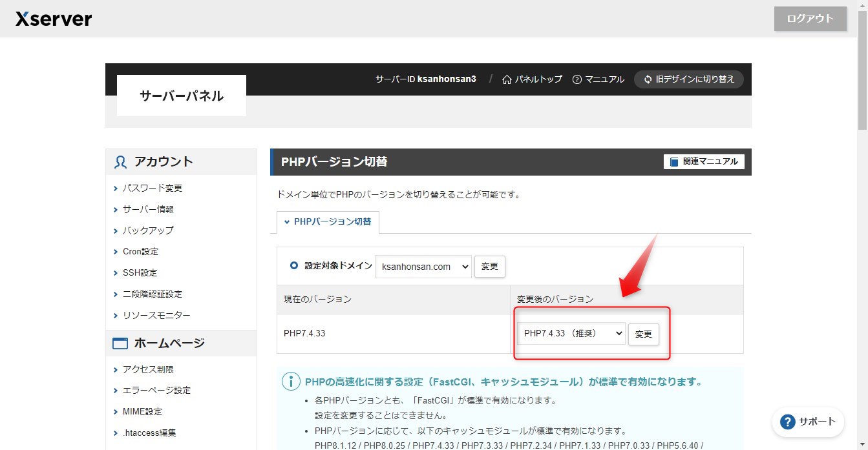Viewport: 868px width, 450px height.
Task: Open the .htaccess編集 link
Action: click(147, 432)
